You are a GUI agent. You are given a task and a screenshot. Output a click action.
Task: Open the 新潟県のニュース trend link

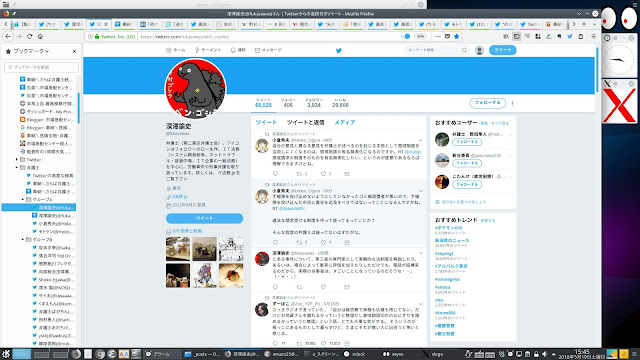(452, 241)
